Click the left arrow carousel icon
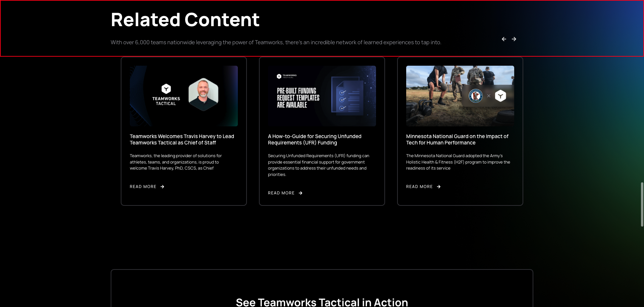Viewport: 644px width, 307px height. [x=504, y=39]
